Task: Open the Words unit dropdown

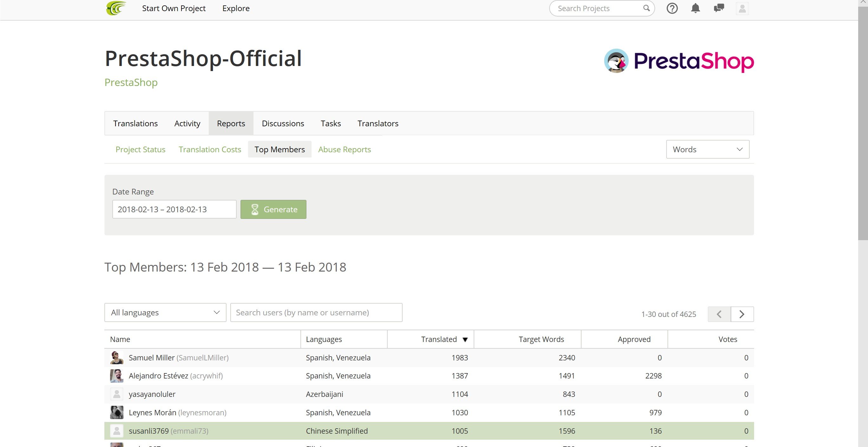Action: [x=707, y=149]
